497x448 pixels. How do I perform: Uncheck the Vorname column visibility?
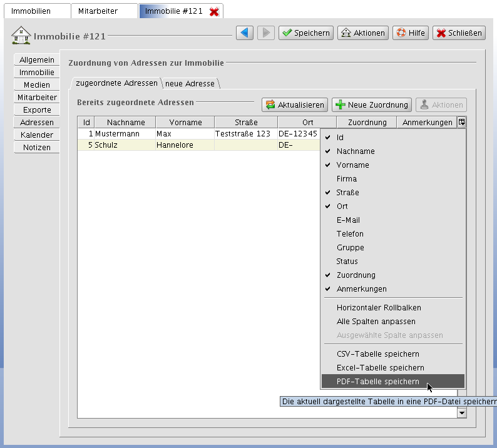(x=352, y=165)
